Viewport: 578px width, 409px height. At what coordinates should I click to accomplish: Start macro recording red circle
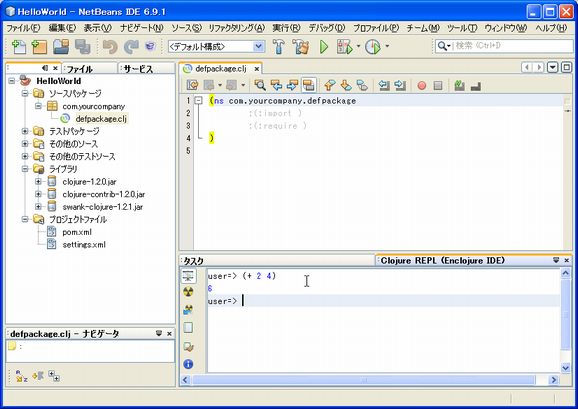422,86
